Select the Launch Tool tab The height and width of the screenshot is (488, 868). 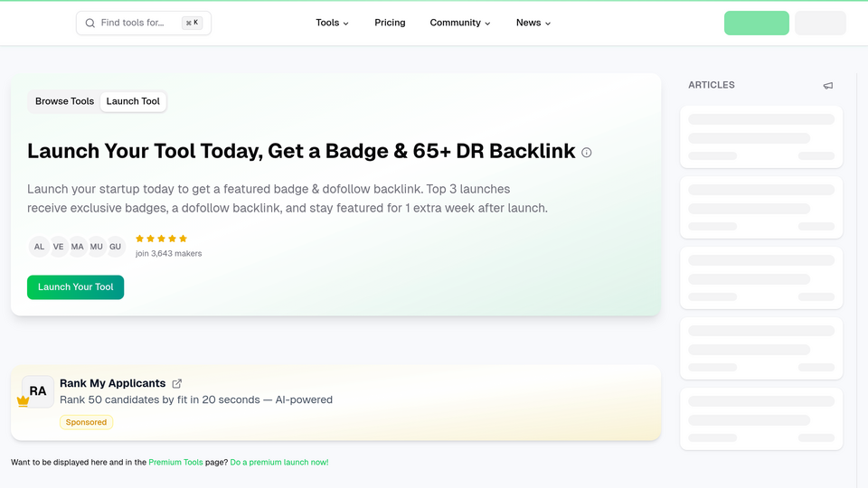tap(133, 101)
